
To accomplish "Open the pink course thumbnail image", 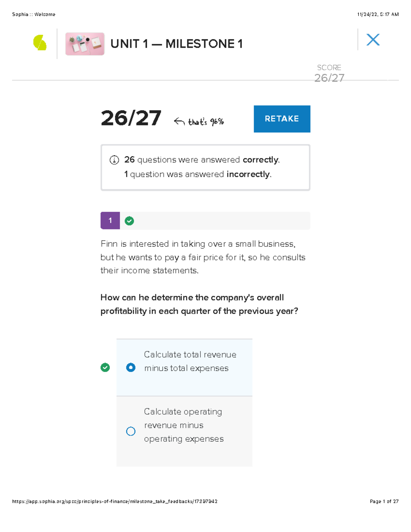I will (85, 44).
